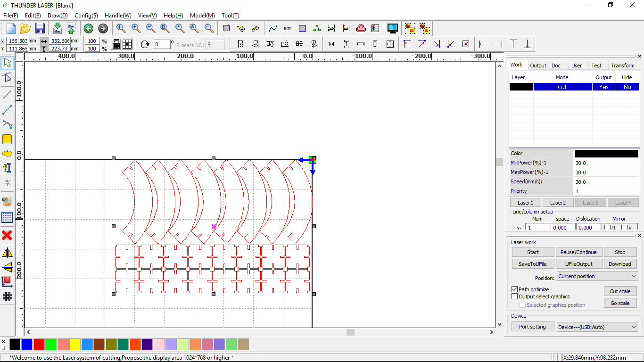Click the green Undo arrow icon
The image size is (644, 362).
pyautogui.click(x=88, y=28)
